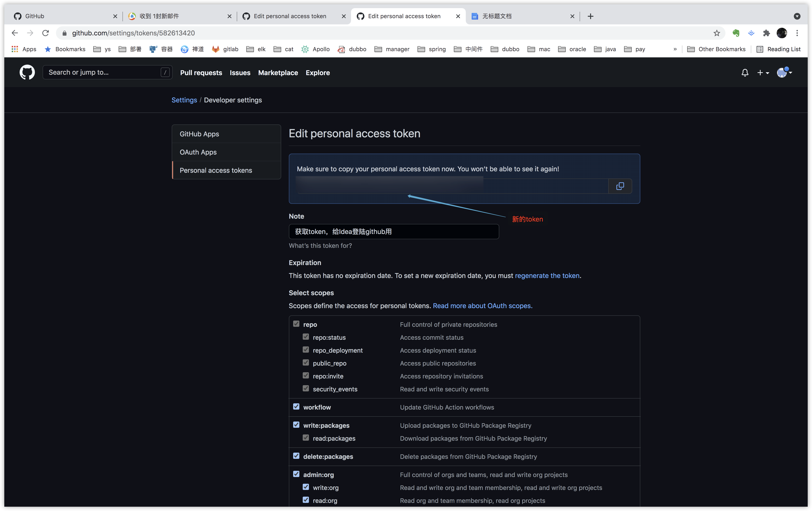
Task: Uncheck write:packages scope
Action: (x=296, y=424)
